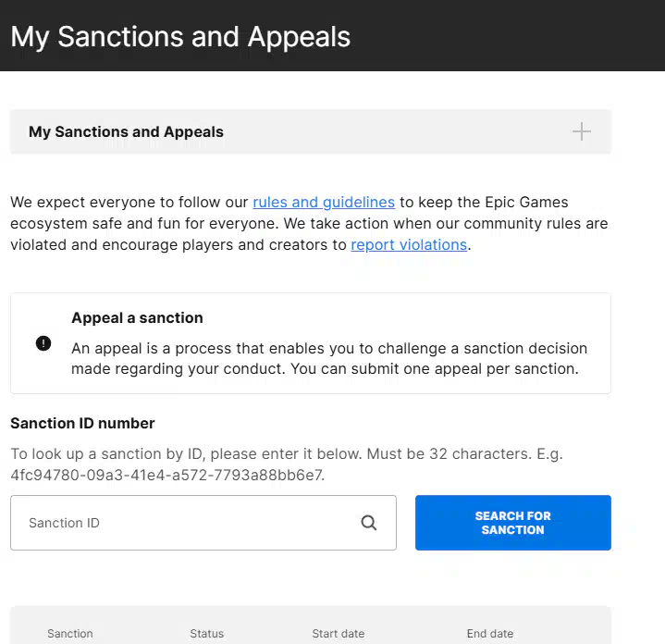The height and width of the screenshot is (644, 665).
Task: Click the 'Sanction ID number' label
Action: [82, 423]
